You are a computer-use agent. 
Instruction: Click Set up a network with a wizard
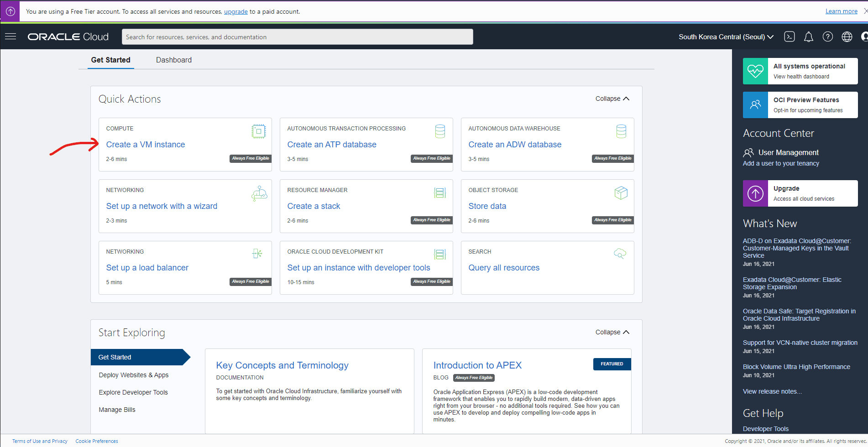tap(162, 206)
